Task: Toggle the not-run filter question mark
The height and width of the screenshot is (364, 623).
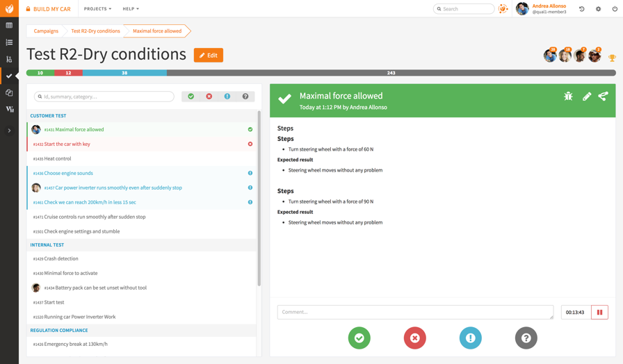Action: coord(245,97)
